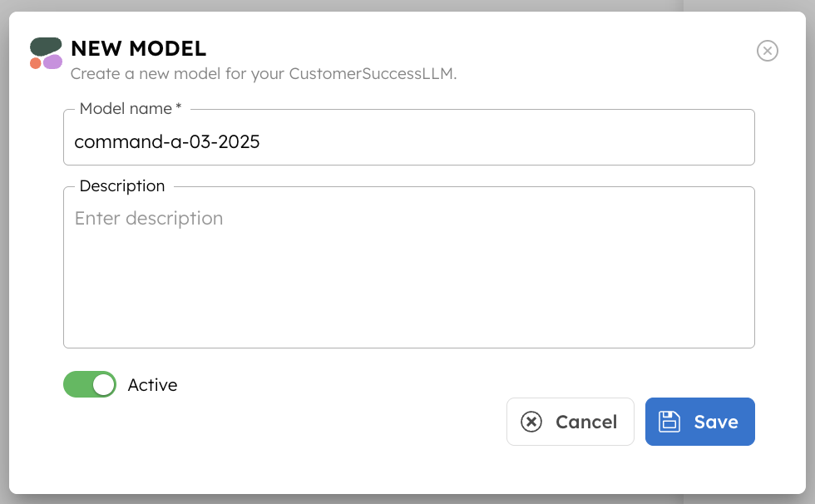Select the command-a-03-2025 text
Screen dimensions: 815x504
tap(167, 141)
